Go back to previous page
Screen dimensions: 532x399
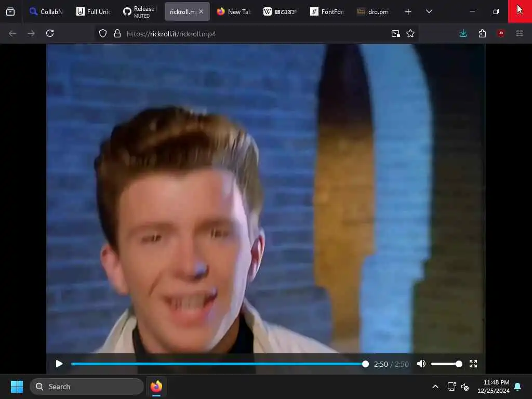click(x=12, y=33)
